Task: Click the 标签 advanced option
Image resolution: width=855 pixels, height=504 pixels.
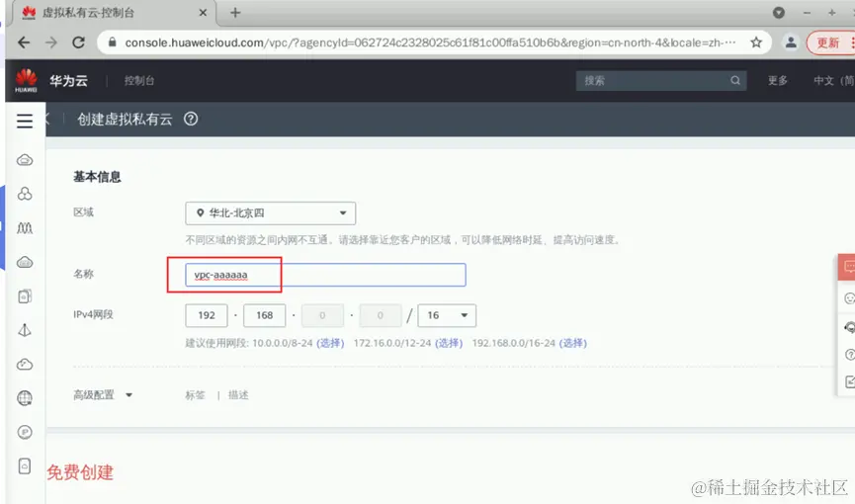Action: 195,395
